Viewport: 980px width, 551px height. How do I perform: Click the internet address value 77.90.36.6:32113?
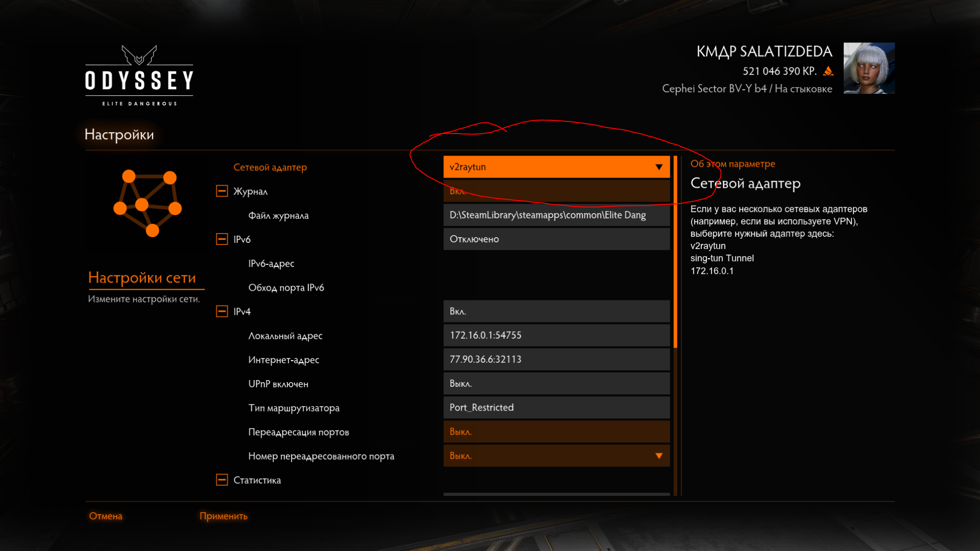[x=556, y=359]
